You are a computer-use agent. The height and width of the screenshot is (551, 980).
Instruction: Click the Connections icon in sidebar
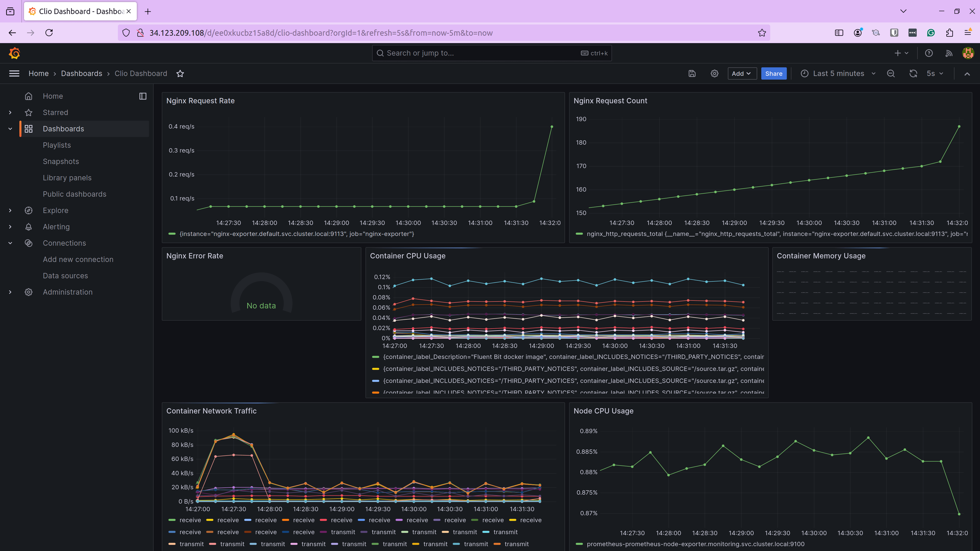(29, 243)
